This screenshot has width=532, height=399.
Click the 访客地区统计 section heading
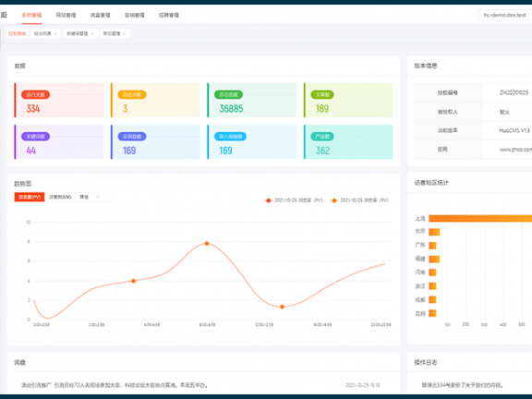pyautogui.click(x=431, y=183)
